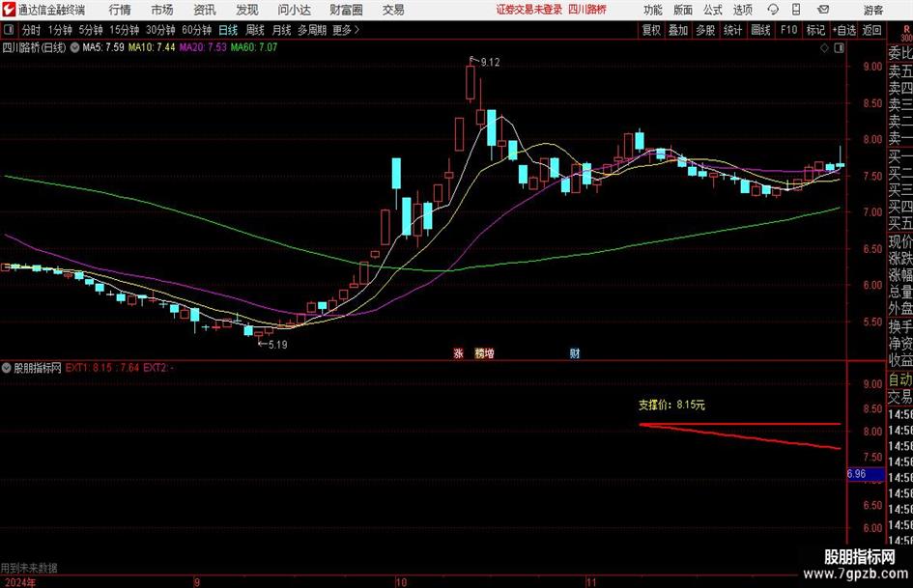Click the 返回 back button

[871, 30]
